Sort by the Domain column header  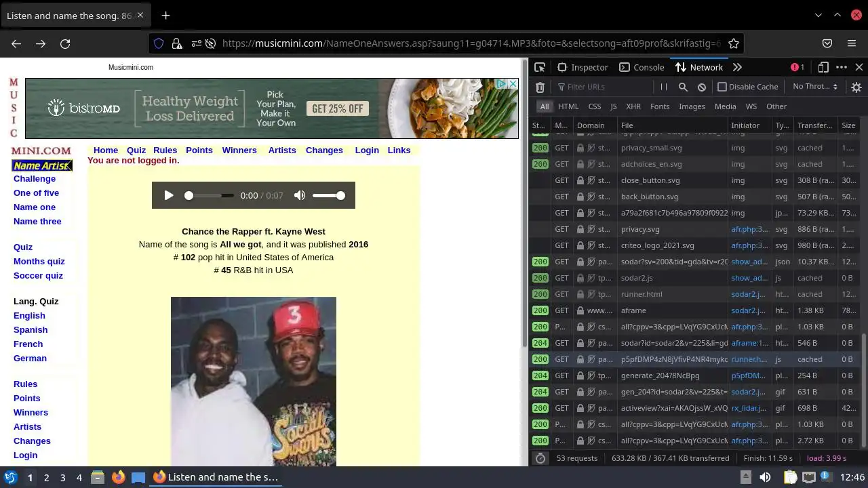[x=594, y=125]
